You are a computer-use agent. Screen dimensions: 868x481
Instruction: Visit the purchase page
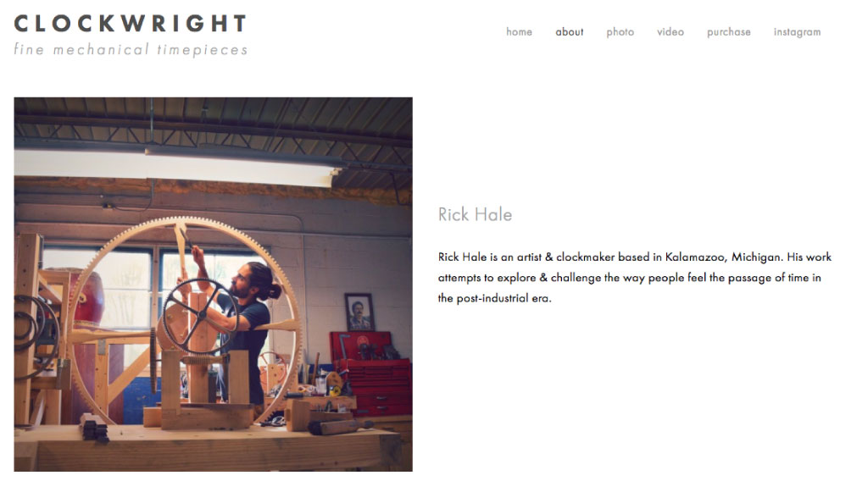pos(728,32)
